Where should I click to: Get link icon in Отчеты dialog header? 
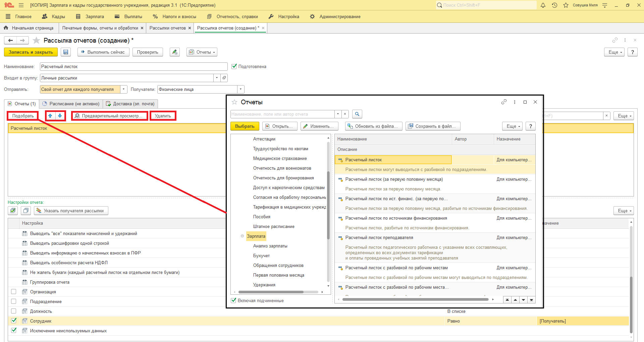click(504, 102)
